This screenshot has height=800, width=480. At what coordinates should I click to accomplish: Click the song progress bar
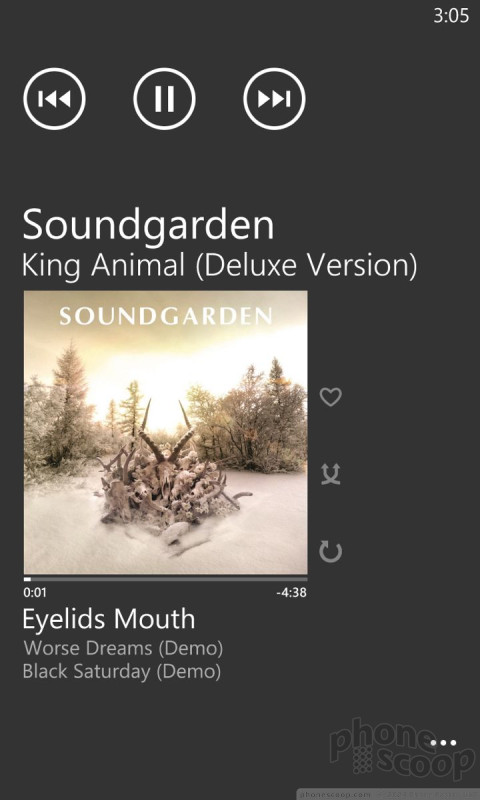point(166,579)
